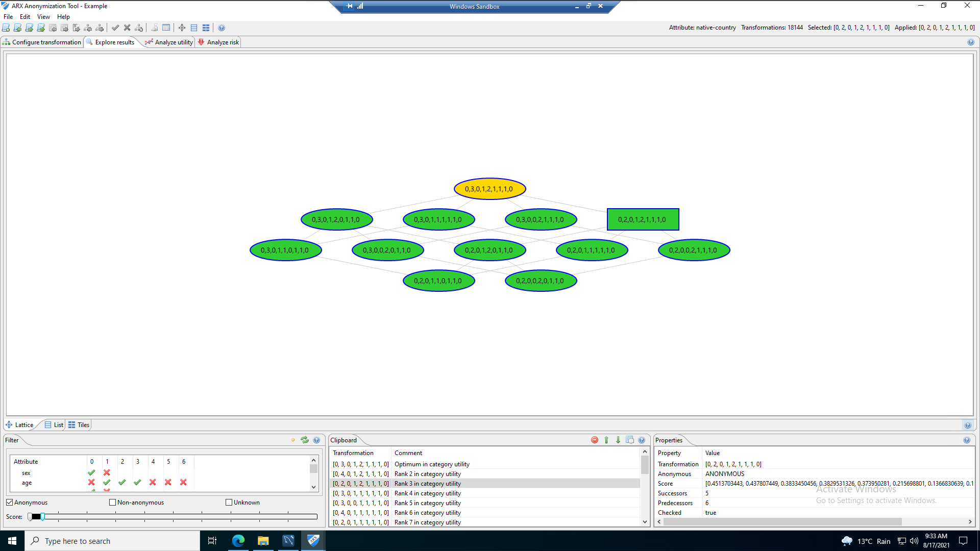Switch to Analyze risk tab
Image resolution: width=980 pixels, height=551 pixels.
pos(219,42)
